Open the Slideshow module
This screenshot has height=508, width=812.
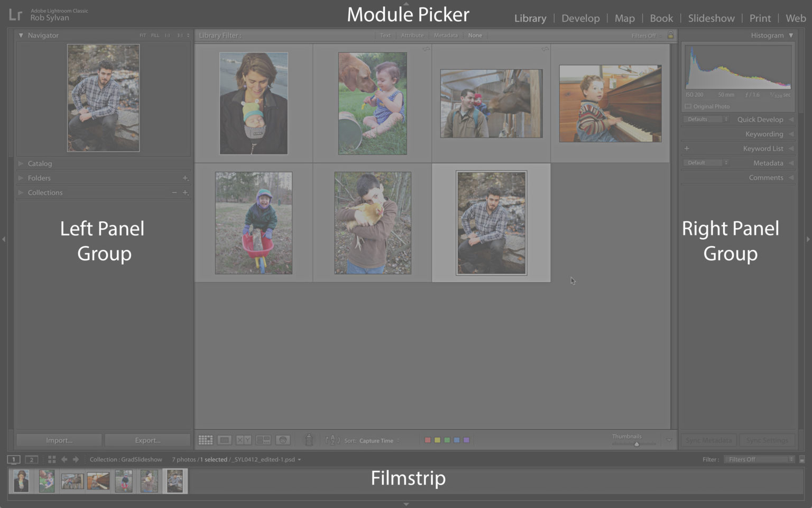[x=711, y=18]
